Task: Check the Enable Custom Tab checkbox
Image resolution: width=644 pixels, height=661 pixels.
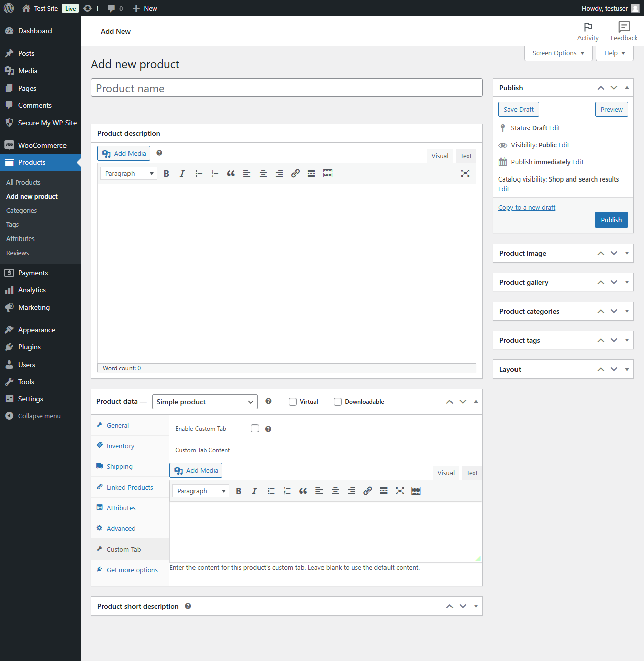Action: click(x=255, y=428)
